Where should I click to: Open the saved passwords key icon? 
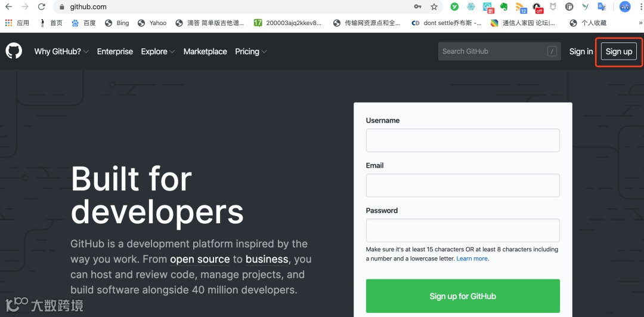point(417,7)
